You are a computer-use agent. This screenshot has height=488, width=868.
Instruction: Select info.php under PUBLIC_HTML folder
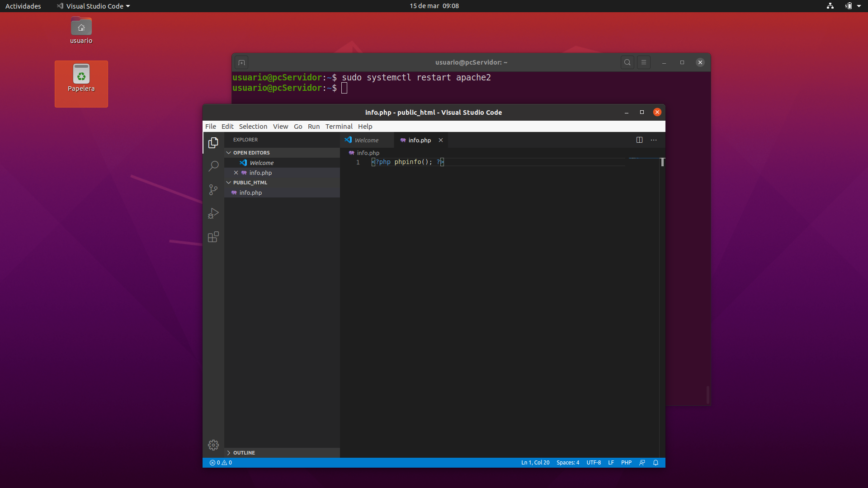click(282, 192)
